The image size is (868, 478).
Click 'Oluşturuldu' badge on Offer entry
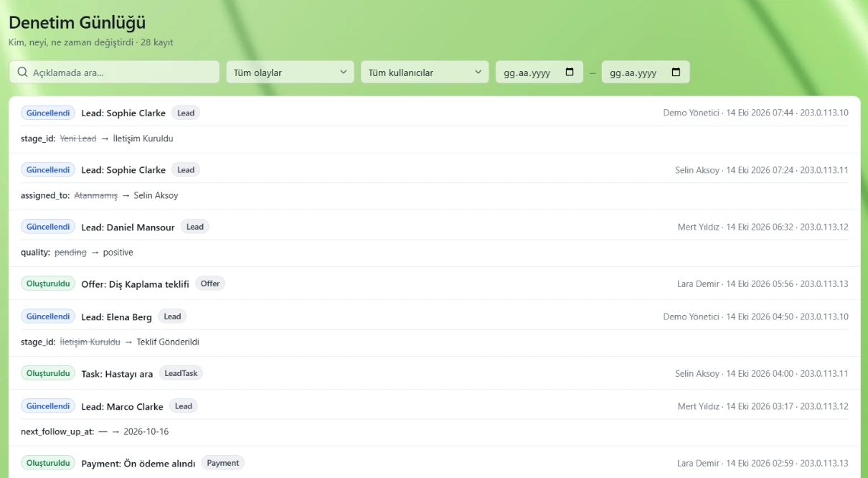pos(48,283)
